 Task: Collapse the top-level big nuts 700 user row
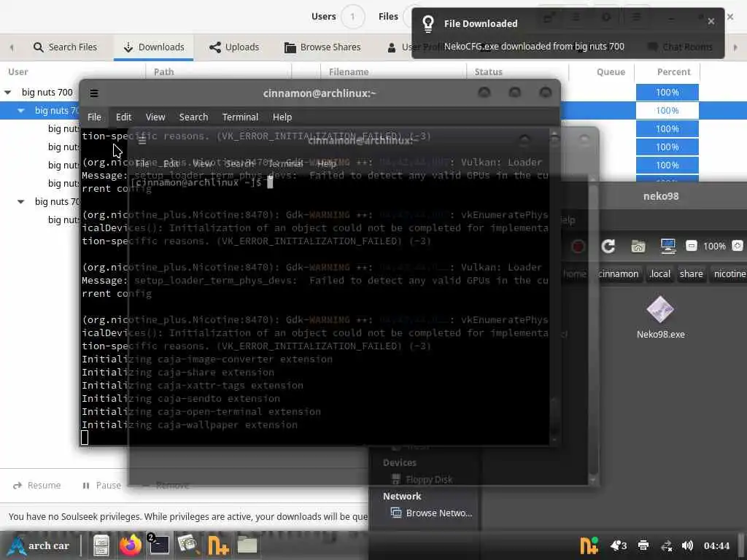pyautogui.click(x=7, y=93)
